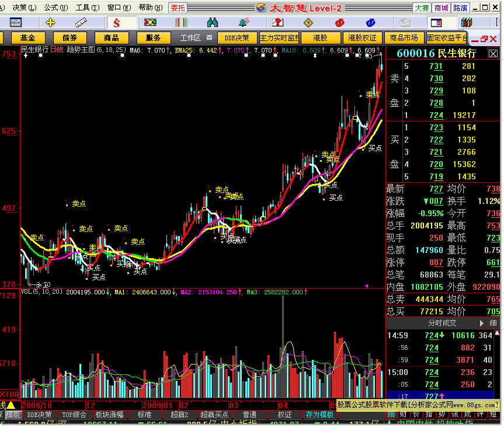Viewport: 504px width, 427px height.
Task: Select the 基金 yellow button
Action: coord(28,38)
